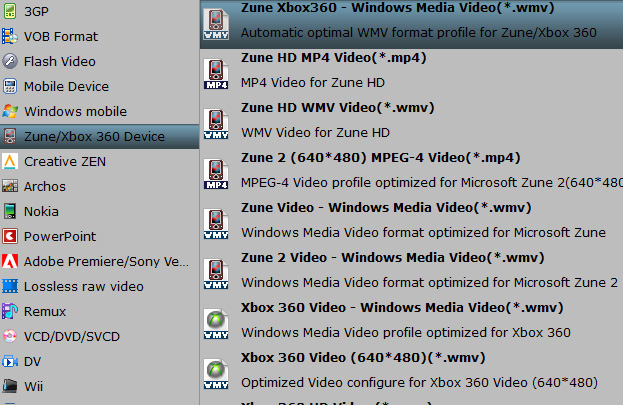This screenshot has width=623, height=405.
Task: Click the Lossless raw video icon
Action: point(10,286)
